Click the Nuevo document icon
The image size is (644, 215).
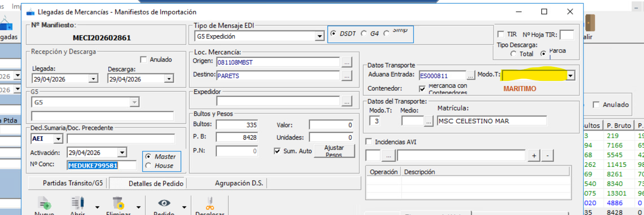(44, 203)
